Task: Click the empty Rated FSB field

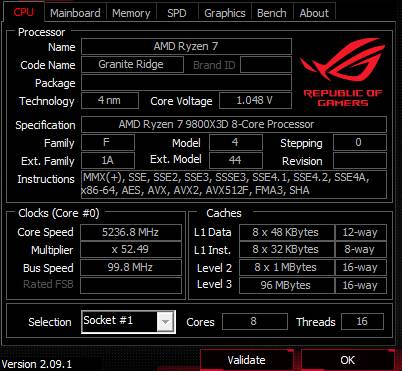Action: 131,286
